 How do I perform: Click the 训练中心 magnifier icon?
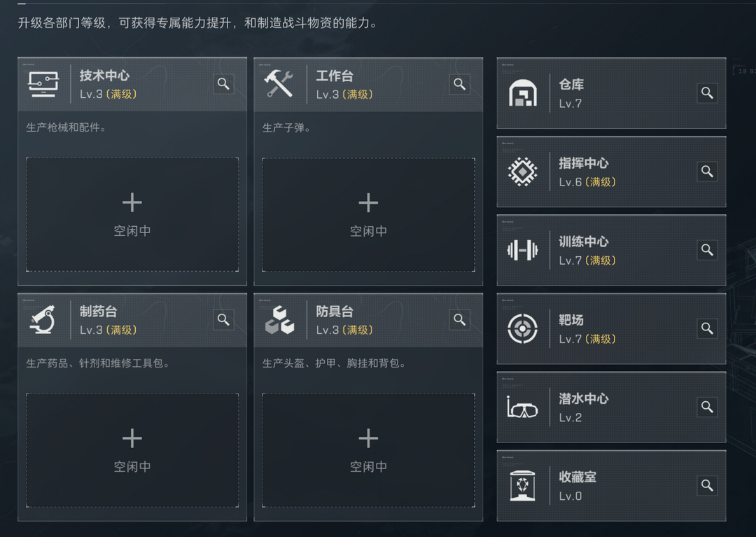pos(707,250)
